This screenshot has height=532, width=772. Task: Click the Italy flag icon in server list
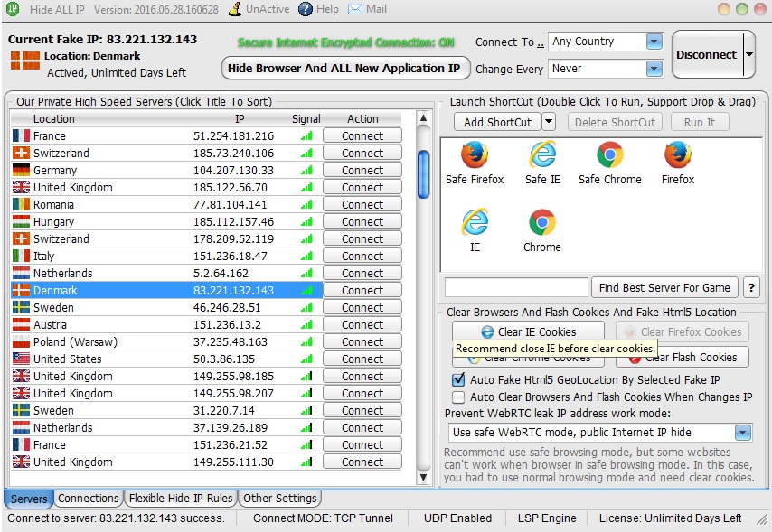21,256
